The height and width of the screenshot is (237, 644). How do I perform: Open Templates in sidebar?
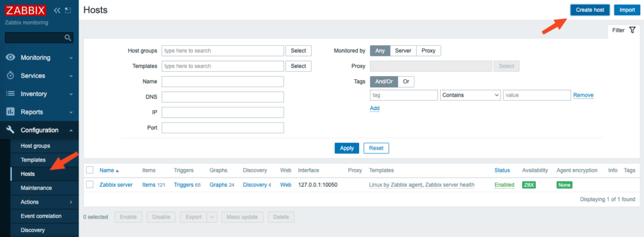click(33, 160)
